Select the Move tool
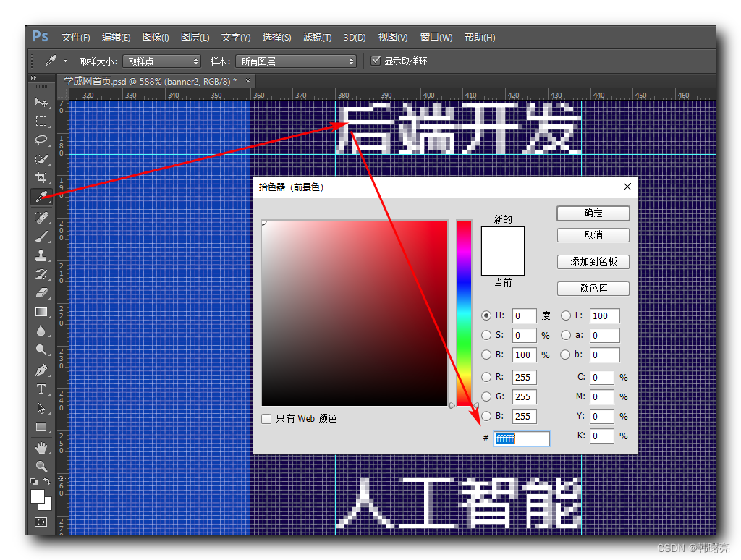 pos(41,103)
